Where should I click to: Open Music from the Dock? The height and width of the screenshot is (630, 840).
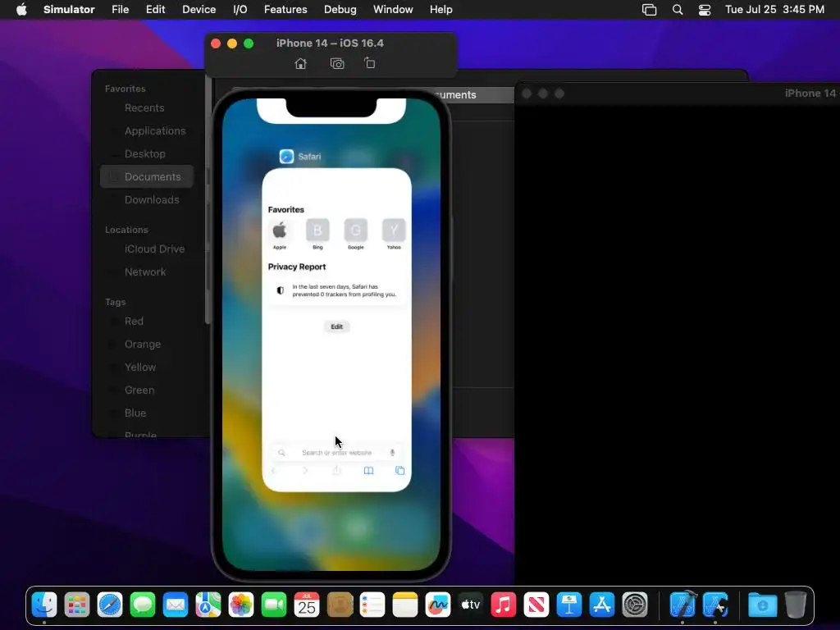(503, 605)
